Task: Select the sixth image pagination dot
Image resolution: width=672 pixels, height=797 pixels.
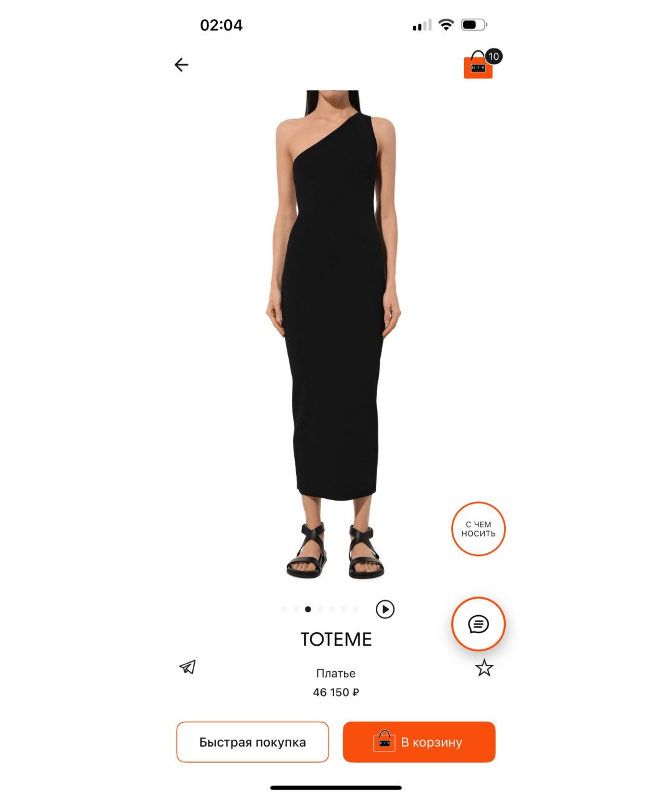Action: 343,610
